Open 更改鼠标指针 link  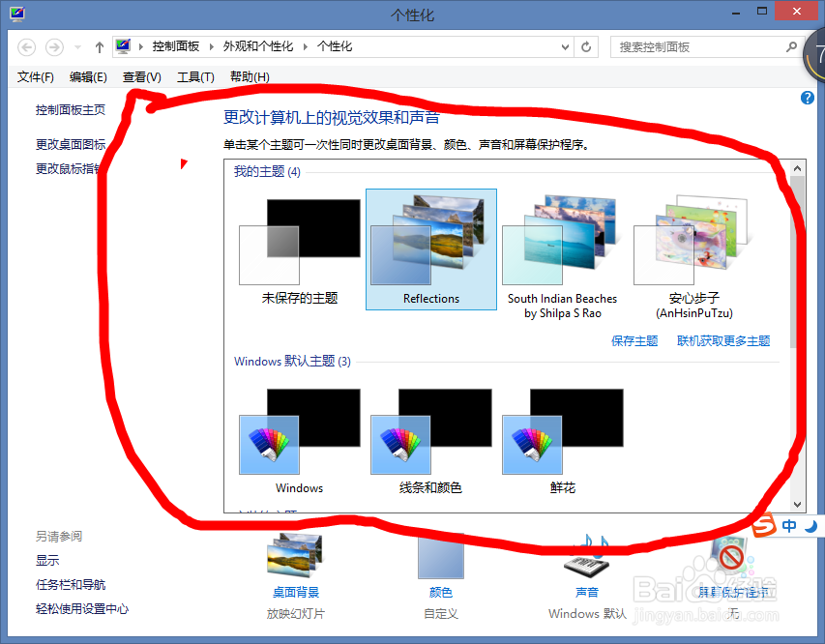coord(68,168)
